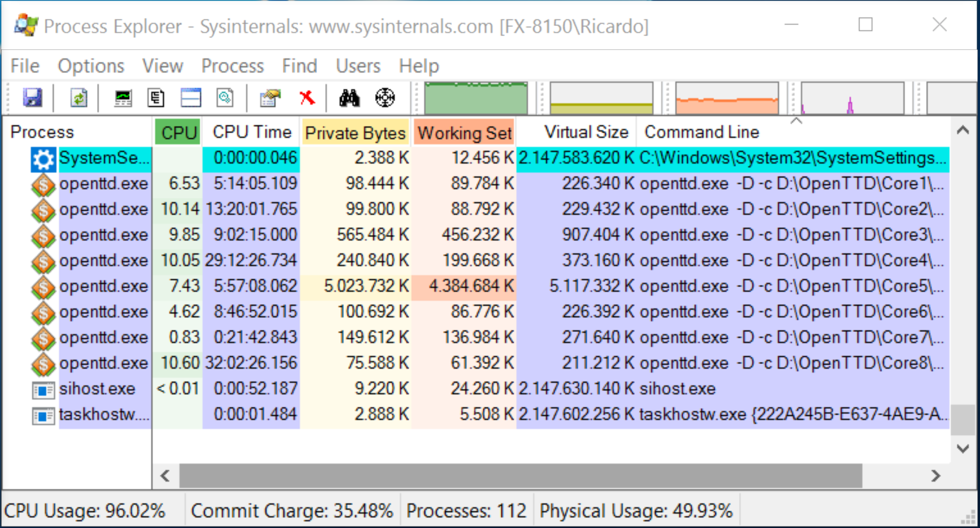Select the taskhostw... process name
The height and width of the screenshot is (528, 980).
[x=104, y=415]
